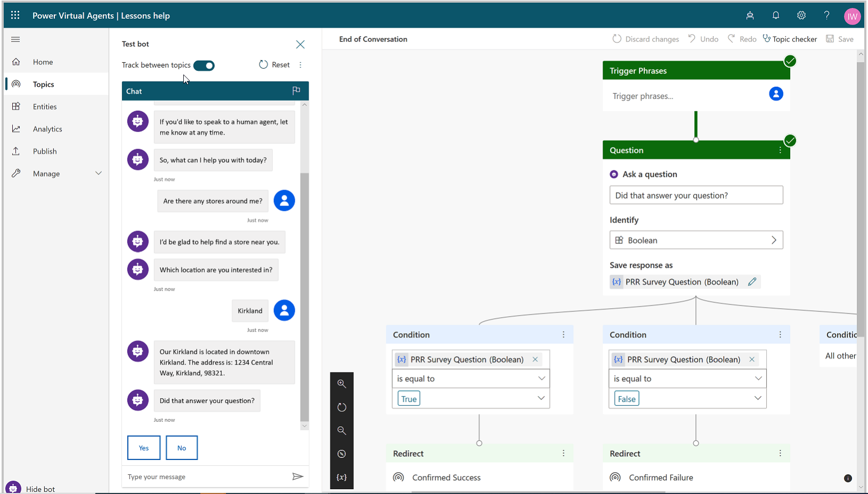Reset the test bot conversation

pos(274,65)
